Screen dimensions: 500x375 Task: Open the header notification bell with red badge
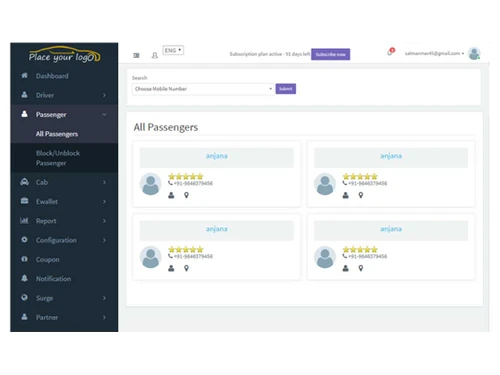(x=390, y=52)
